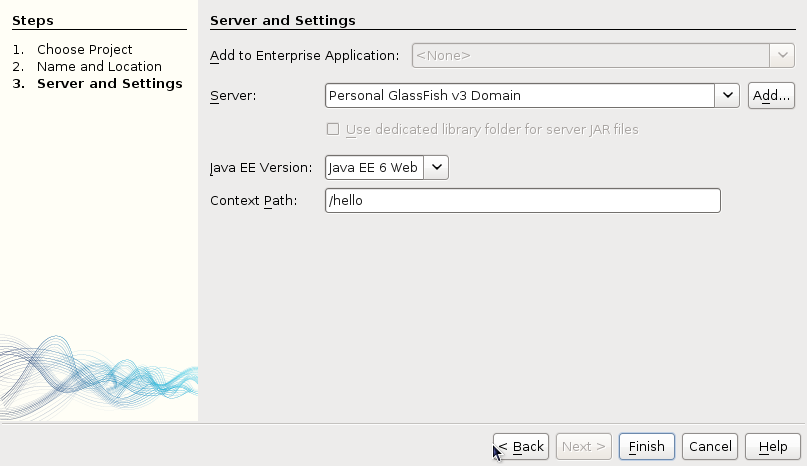Select step 2 Name and Location
Screen dimensions: 807x466
click(99, 66)
